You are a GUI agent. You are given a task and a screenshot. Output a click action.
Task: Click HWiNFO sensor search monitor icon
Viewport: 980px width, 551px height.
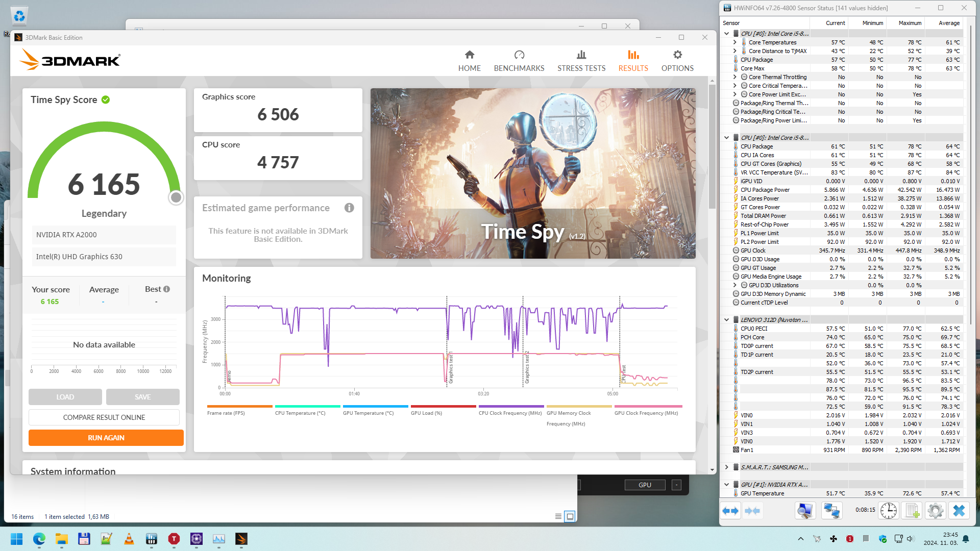[x=805, y=511]
